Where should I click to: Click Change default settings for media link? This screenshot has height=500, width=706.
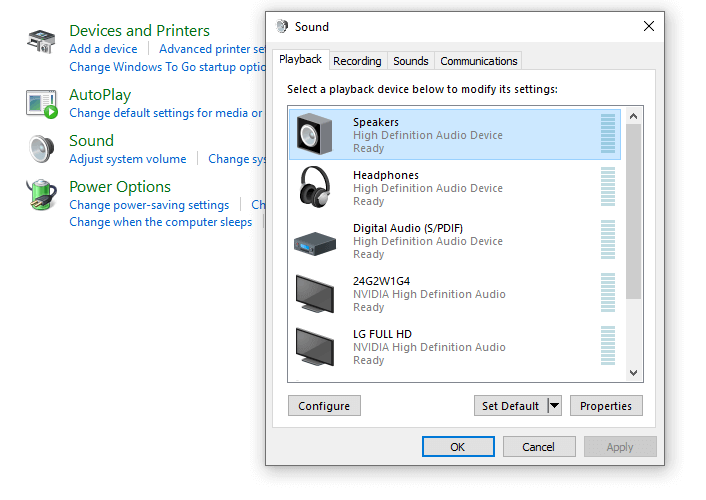(x=166, y=113)
